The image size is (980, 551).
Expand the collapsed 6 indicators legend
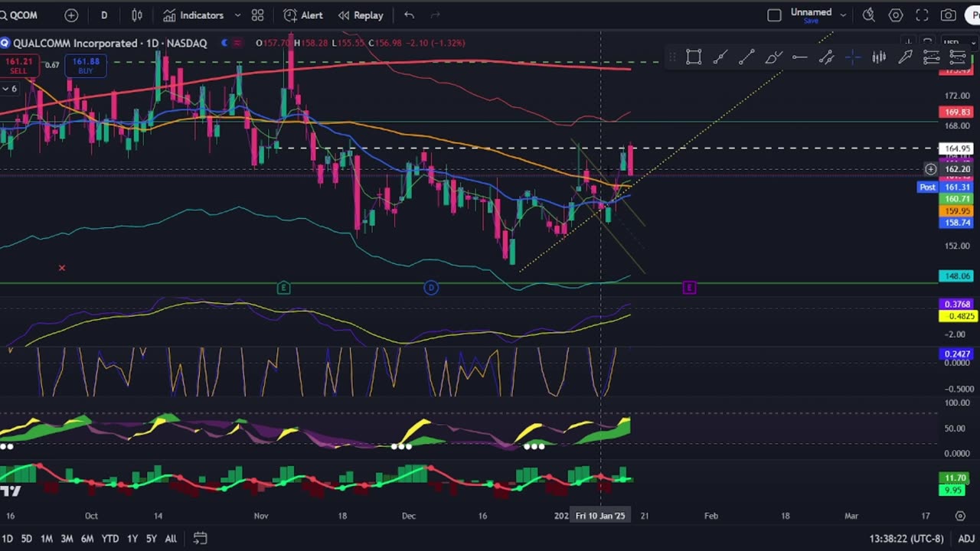point(9,89)
